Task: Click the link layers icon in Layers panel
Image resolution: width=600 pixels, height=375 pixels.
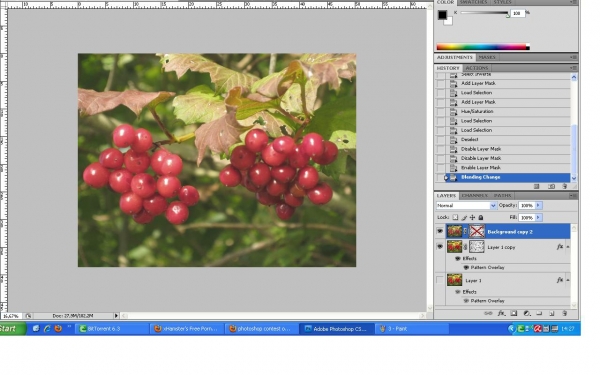Action: [x=488, y=313]
